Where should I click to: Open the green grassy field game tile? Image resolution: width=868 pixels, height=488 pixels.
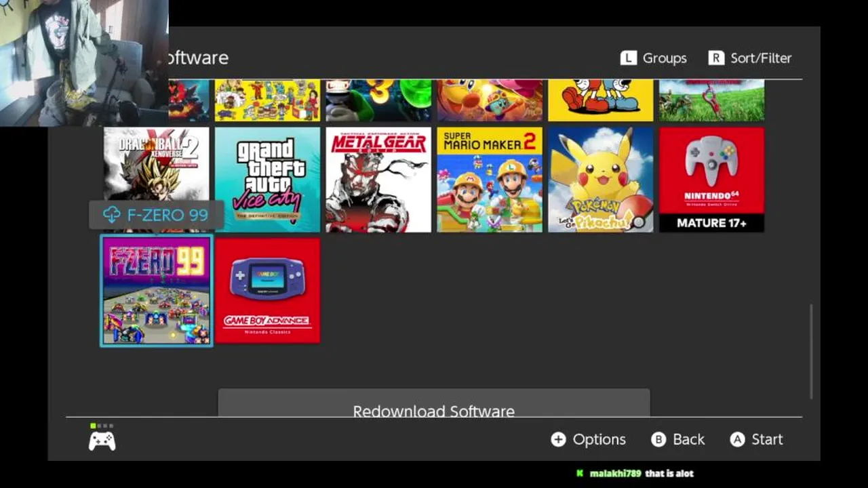coord(712,100)
